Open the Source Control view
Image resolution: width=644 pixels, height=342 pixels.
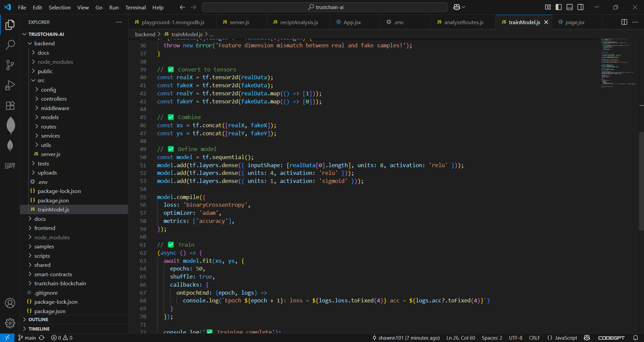click(10, 65)
